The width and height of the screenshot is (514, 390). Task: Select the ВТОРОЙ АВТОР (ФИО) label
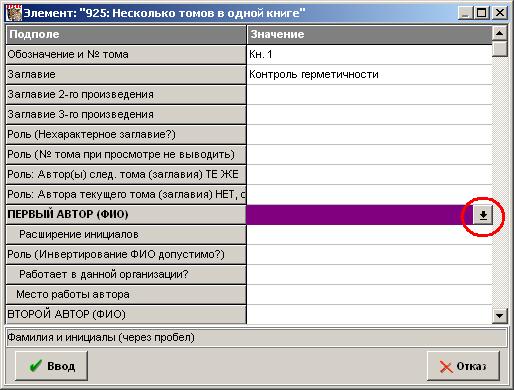[x=126, y=314]
